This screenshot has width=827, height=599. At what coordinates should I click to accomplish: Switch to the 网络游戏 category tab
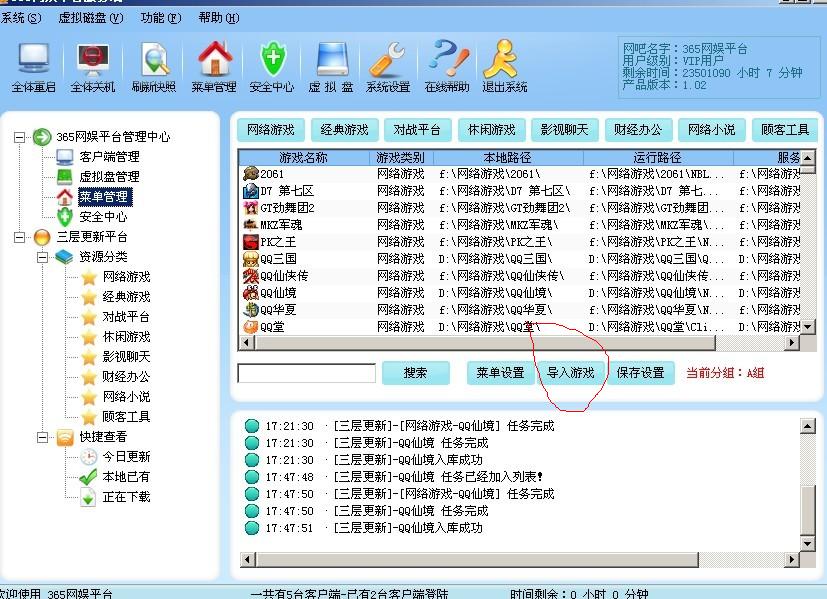pyautogui.click(x=271, y=130)
